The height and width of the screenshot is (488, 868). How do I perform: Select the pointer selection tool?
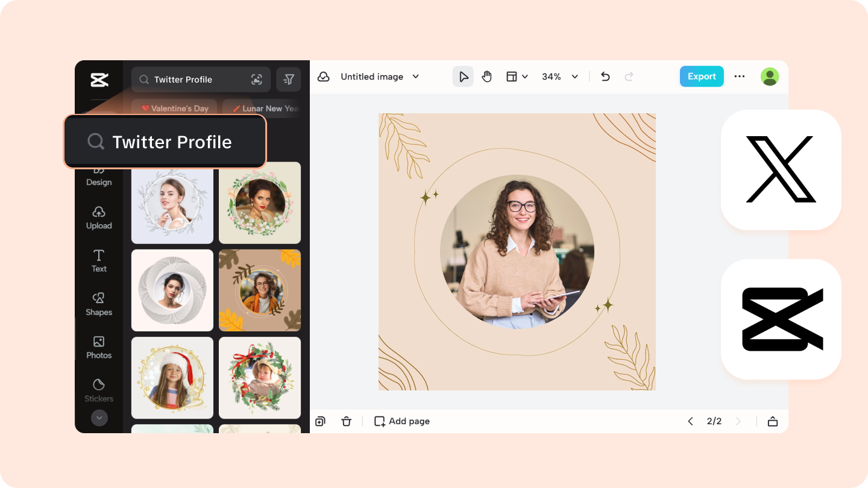(463, 77)
